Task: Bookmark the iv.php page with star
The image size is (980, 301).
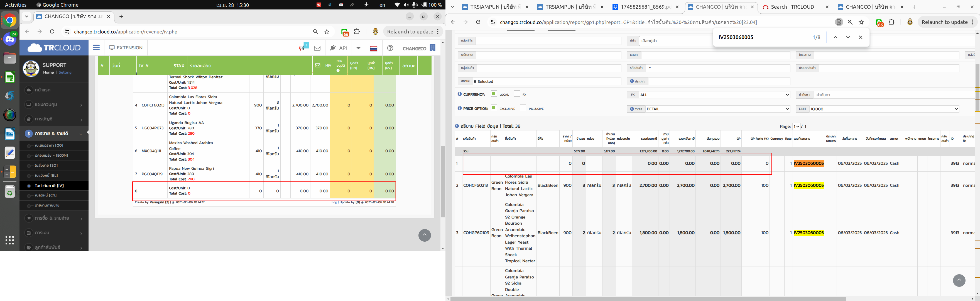Action: 327,31
